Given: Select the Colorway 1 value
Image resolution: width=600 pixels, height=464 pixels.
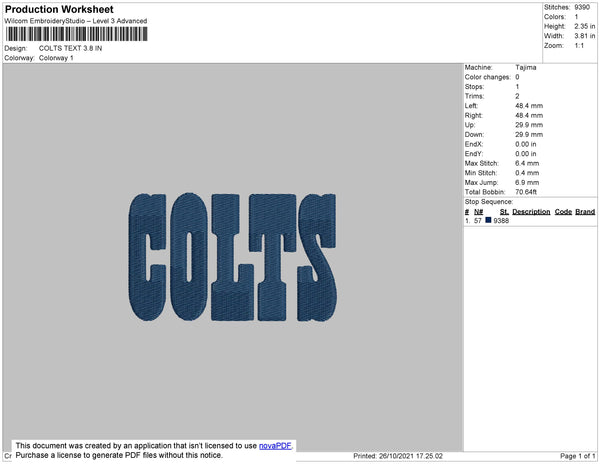Looking at the screenshot, I should pos(56,58).
